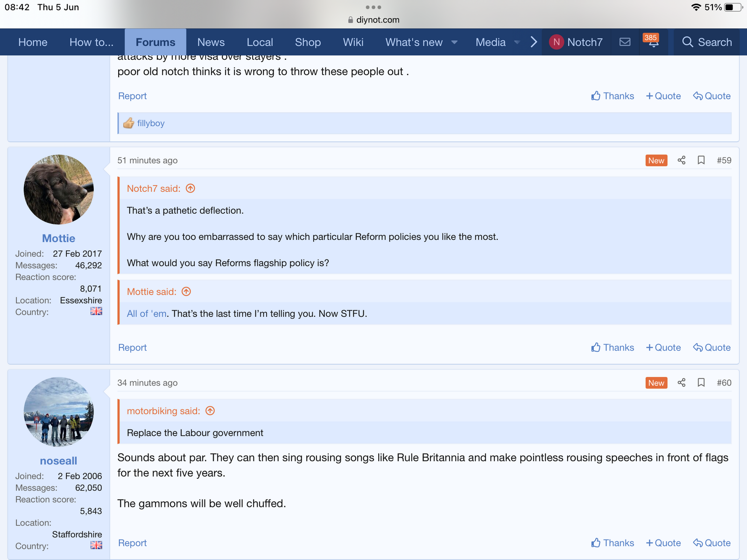The height and width of the screenshot is (560, 747).
Task: Jump to Notch7's original quoted post arrow
Action: click(x=190, y=189)
